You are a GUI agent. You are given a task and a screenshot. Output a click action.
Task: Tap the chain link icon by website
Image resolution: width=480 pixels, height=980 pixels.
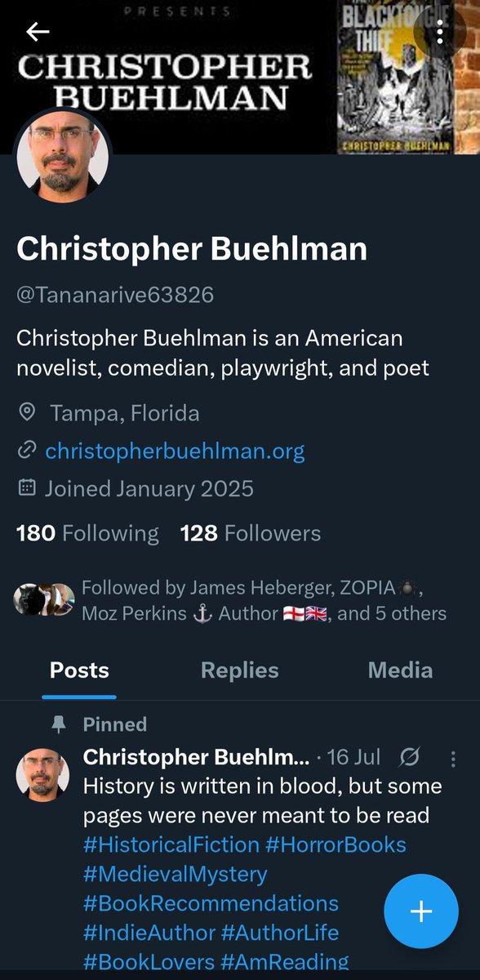pos(27,451)
